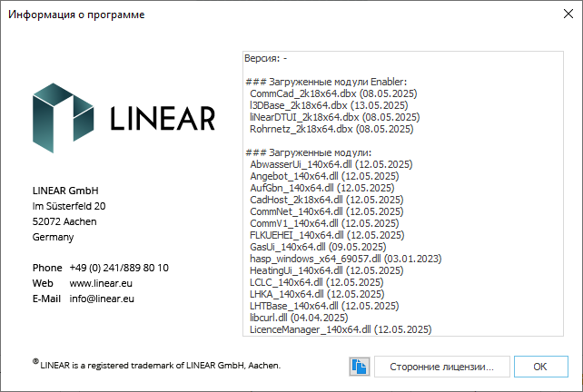Select the HeatingUi_140x64.dll line
583x392 pixels.
click(326, 270)
